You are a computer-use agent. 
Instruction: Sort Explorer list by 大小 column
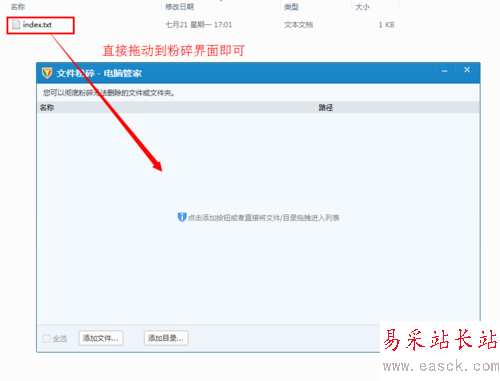362,7
